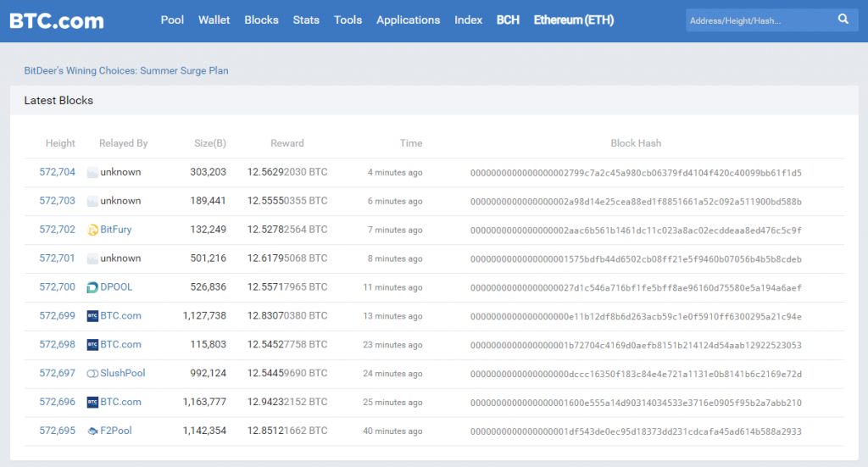The height and width of the screenshot is (467, 868).
Task: Click the Latest Blocks heading
Action: pyautogui.click(x=58, y=101)
